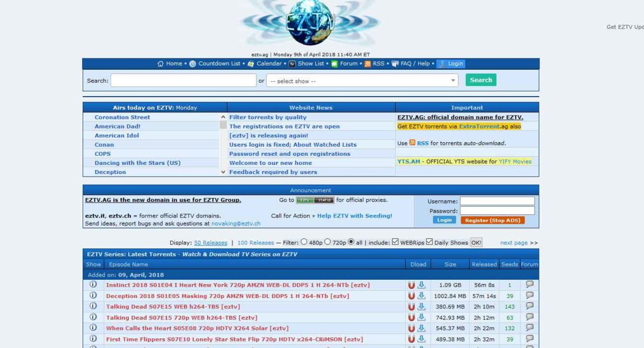644x348 pixels.
Task: Select the 720p filter radio button
Action: click(328, 242)
